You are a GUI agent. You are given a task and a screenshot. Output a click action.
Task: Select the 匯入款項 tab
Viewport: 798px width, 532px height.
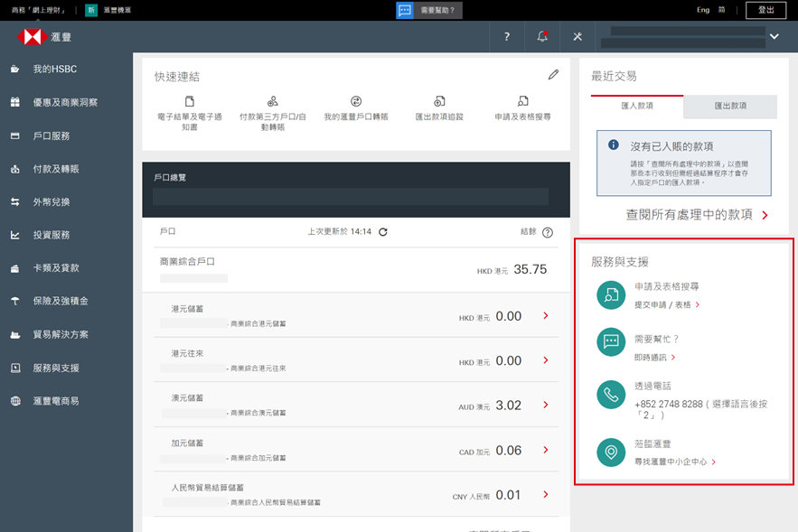coord(637,106)
